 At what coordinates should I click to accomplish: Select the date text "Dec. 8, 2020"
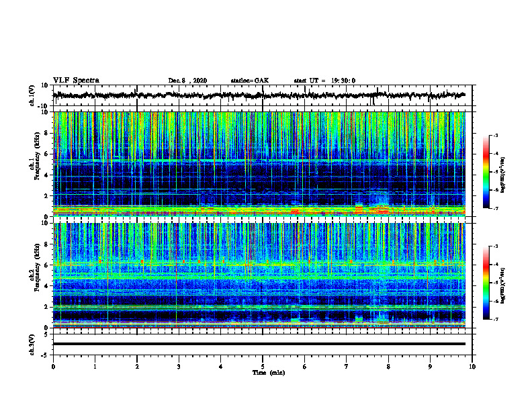click(187, 81)
